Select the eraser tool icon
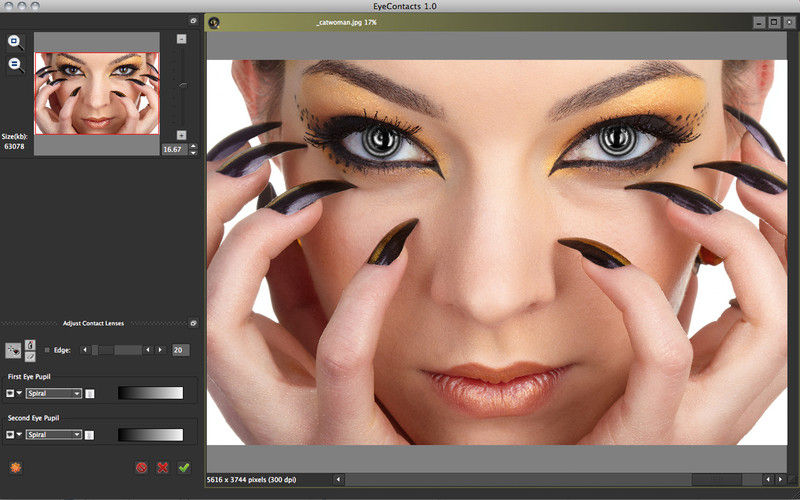 (30, 356)
